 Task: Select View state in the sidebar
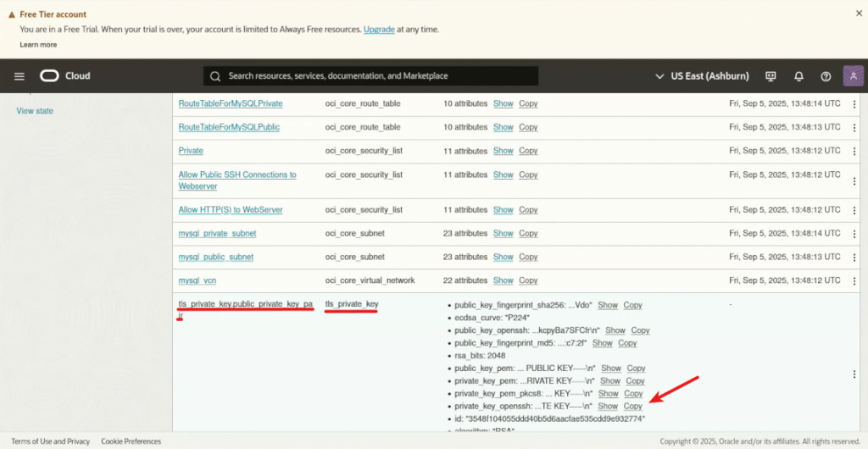click(x=35, y=111)
